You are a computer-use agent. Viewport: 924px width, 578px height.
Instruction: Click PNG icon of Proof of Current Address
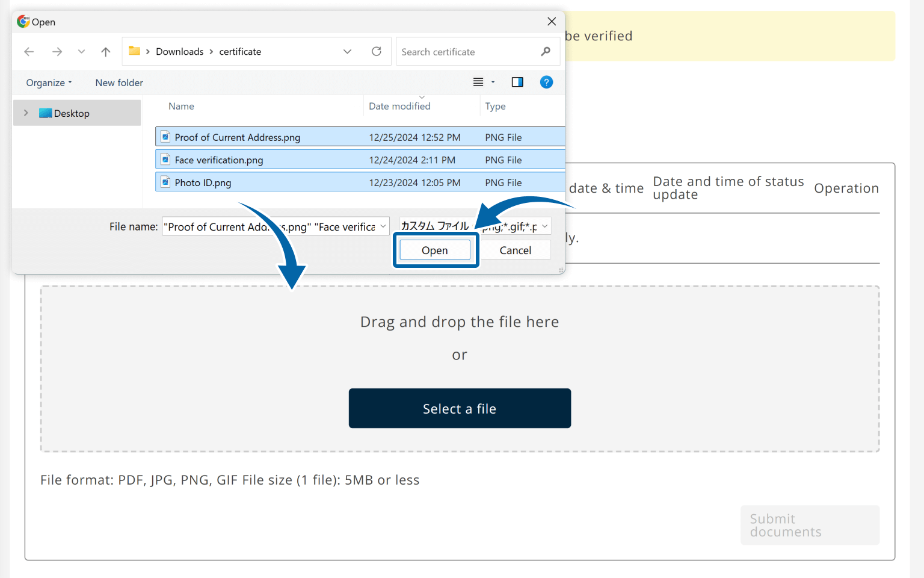tap(165, 137)
